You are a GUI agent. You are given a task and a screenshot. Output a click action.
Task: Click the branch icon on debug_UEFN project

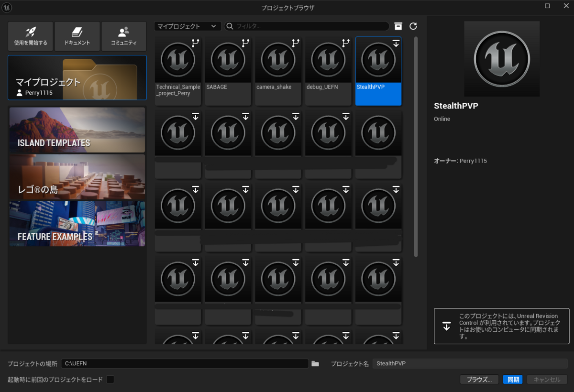(346, 43)
